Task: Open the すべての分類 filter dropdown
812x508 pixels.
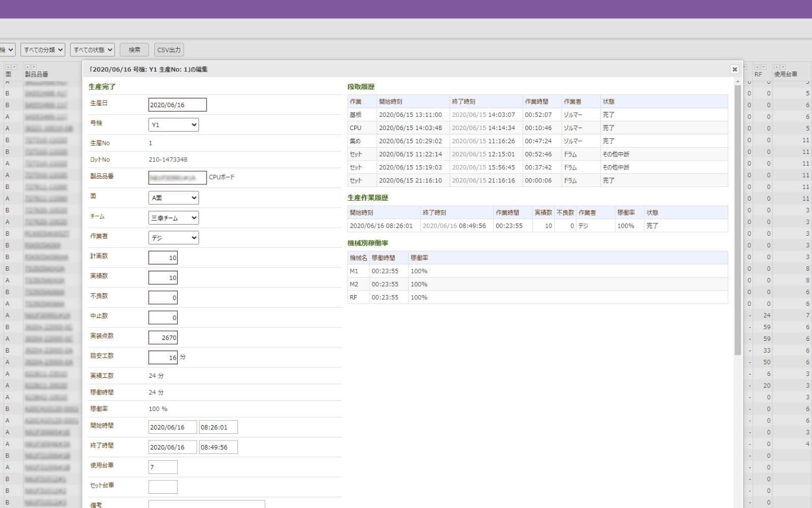Action: (x=43, y=50)
